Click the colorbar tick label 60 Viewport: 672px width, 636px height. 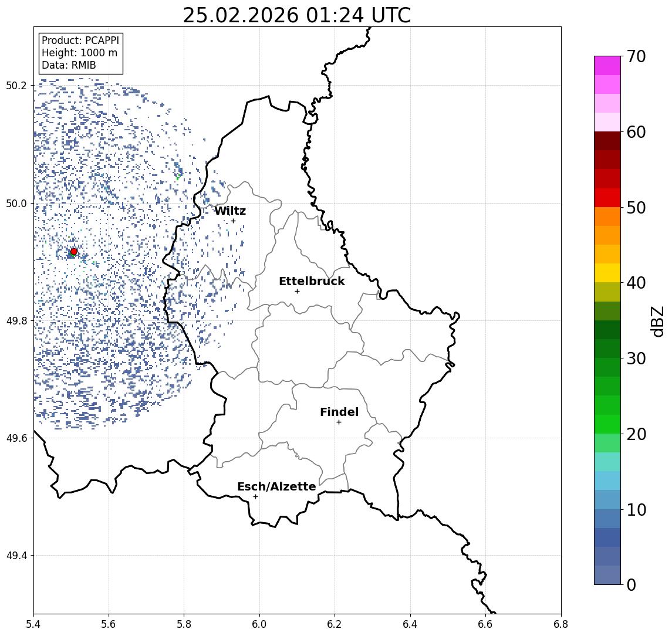tap(636, 133)
